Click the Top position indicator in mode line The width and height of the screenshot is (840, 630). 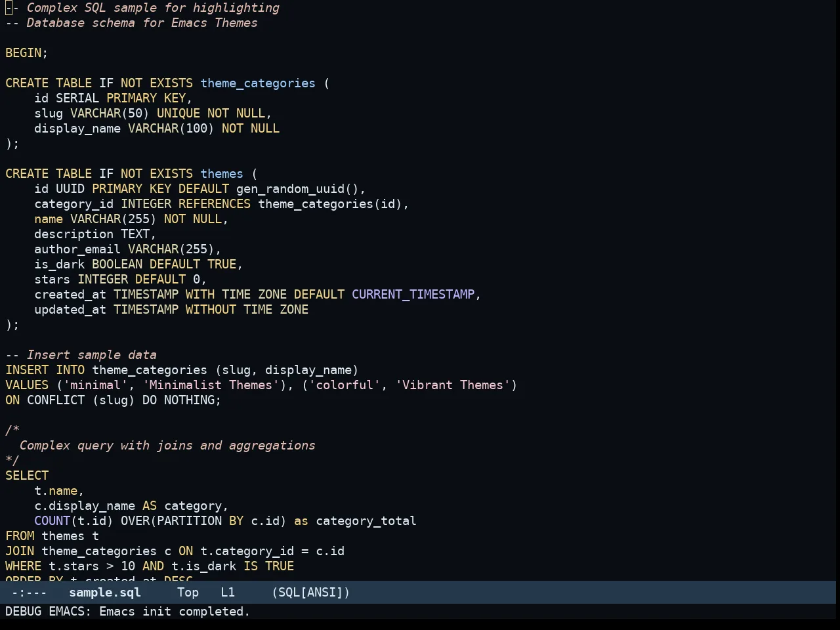tap(188, 593)
